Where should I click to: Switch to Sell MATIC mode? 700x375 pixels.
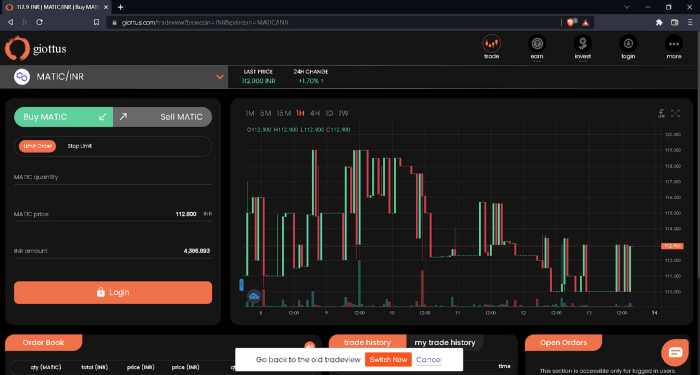(x=162, y=117)
